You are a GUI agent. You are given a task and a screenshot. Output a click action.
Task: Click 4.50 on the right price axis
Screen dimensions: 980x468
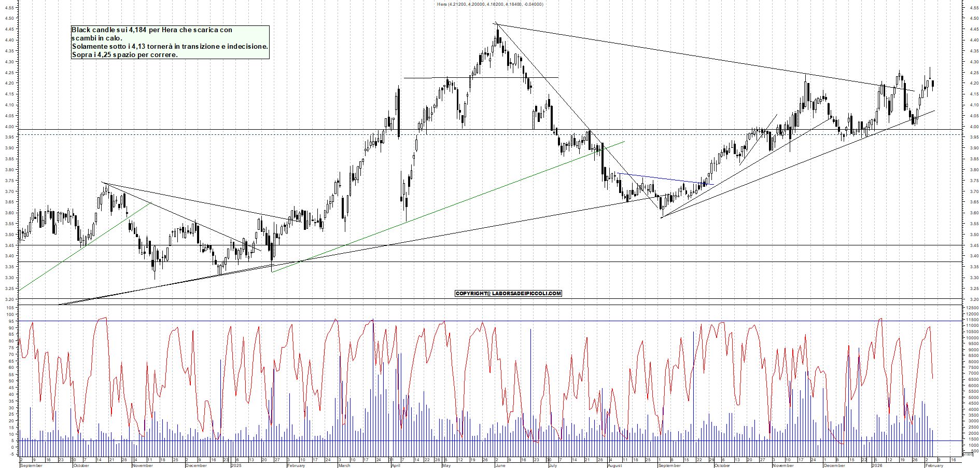pyautogui.click(x=974, y=18)
